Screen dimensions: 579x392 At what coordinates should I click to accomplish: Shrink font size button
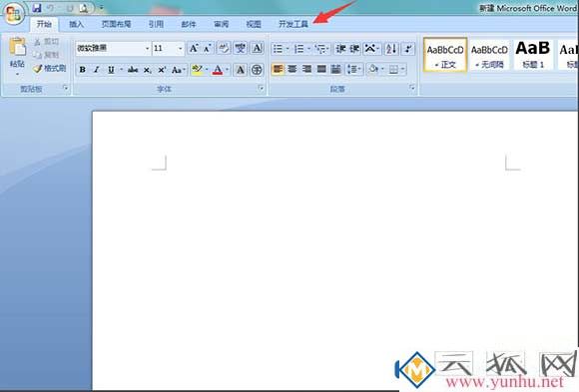207,48
